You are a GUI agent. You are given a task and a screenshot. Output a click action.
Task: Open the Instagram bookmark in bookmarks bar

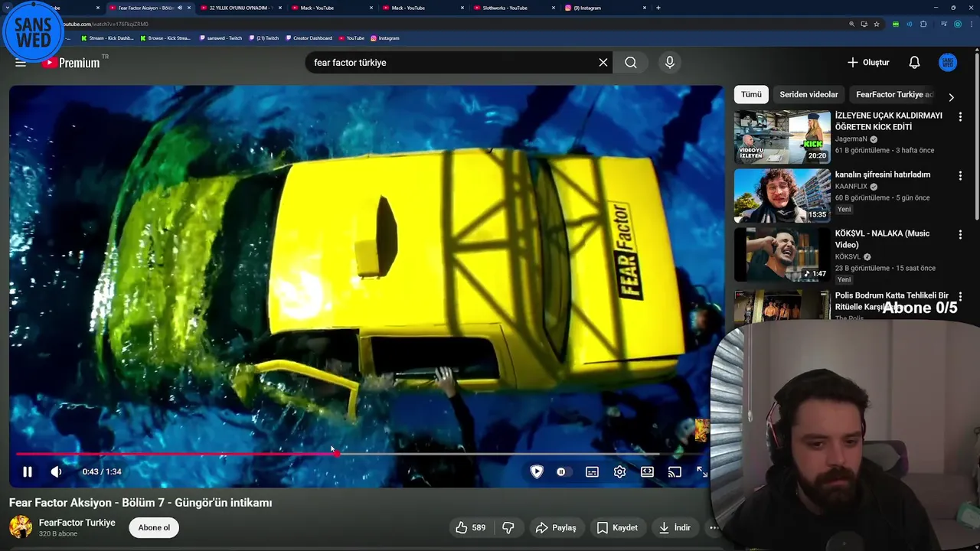tap(385, 37)
